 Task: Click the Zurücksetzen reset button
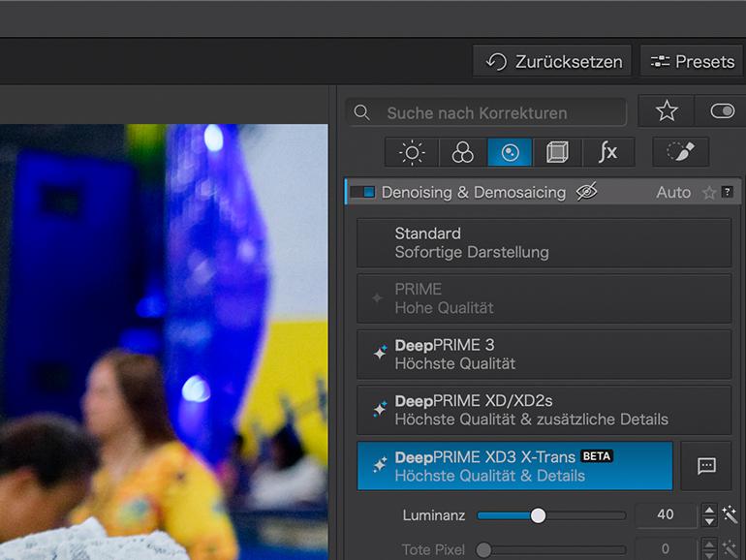(552, 61)
